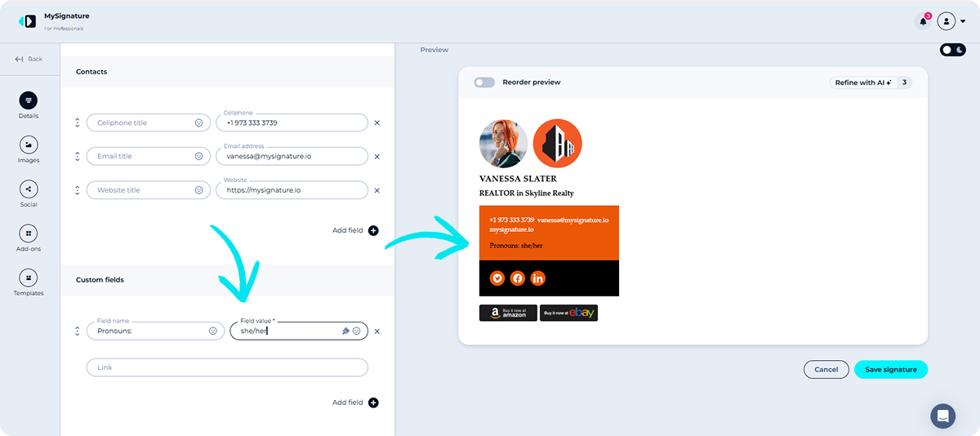Click Pronouns: she/her in preview

pyautogui.click(x=516, y=245)
